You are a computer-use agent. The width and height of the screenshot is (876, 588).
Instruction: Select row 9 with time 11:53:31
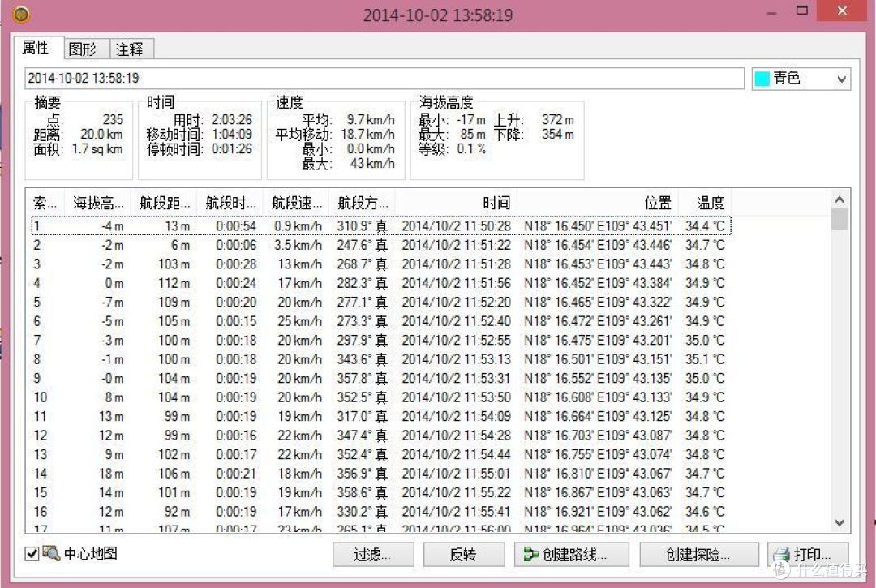(381, 378)
